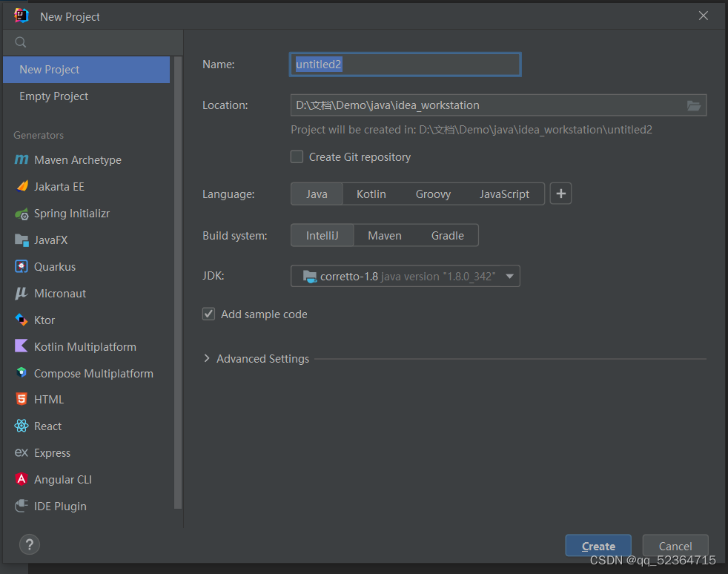Open the Kotlin Multiplatform generator
728x574 pixels.
click(x=86, y=347)
